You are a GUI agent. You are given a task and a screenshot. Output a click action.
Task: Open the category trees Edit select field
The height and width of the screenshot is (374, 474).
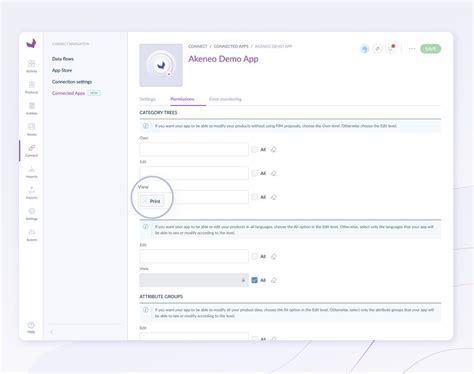(x=194, y=173)
